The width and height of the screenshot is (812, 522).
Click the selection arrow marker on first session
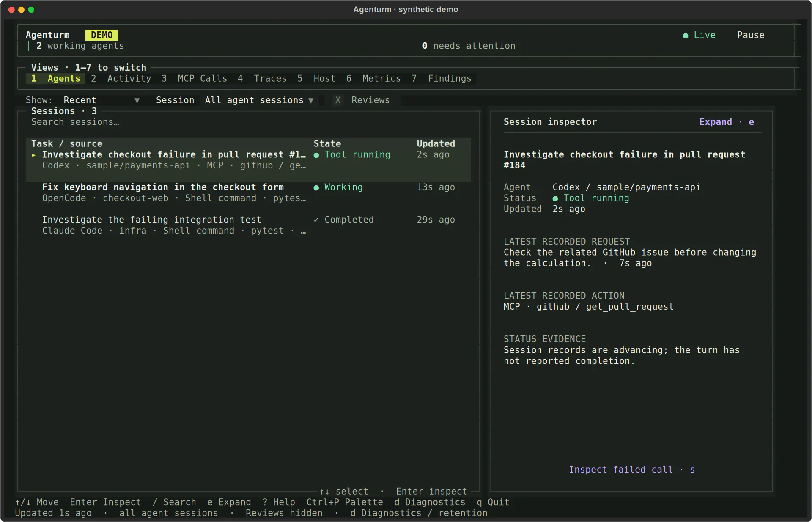(34, 155)
